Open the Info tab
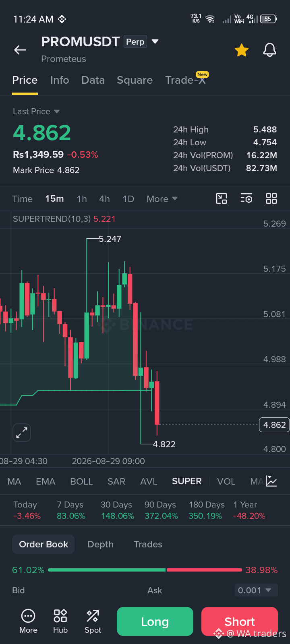Image resolution: width=290 pixels, height=644 pixels. point(60,80)
